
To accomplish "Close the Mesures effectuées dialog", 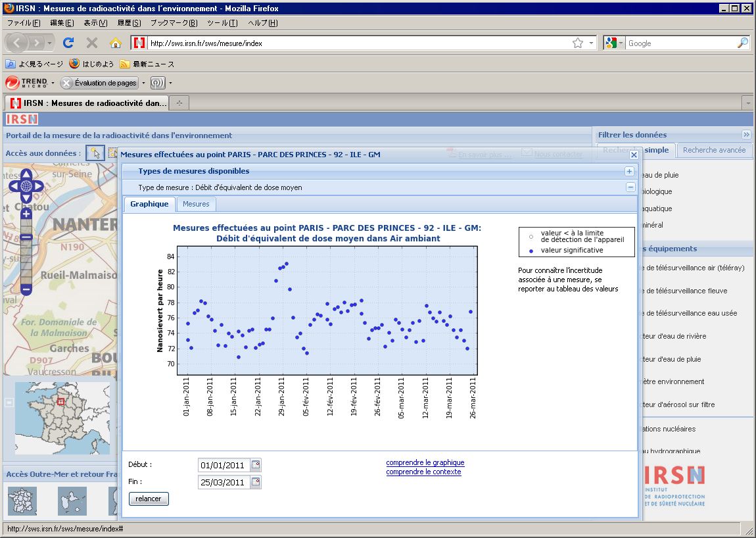I will 634,155.
